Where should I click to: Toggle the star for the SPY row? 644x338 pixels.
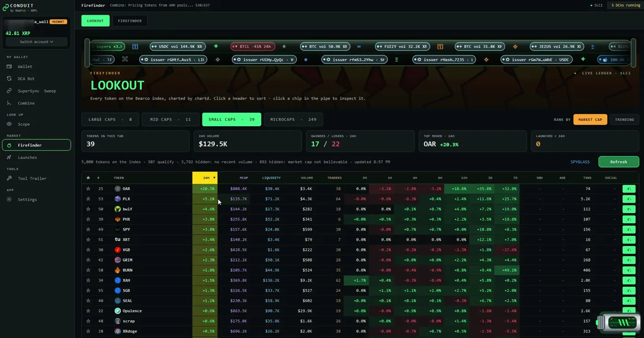(x=88, y=229)
